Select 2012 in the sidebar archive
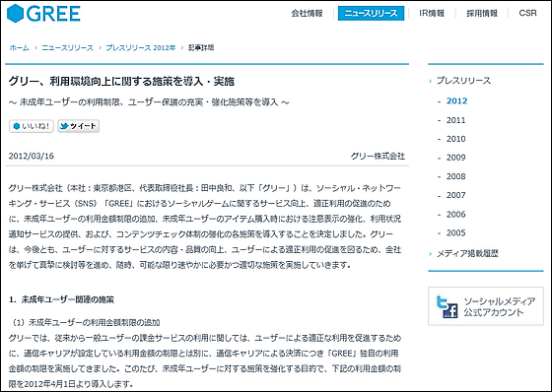Image resolution: width=552 pixels, height=392 pixels. pyautogui.click(x=456, y=101)
